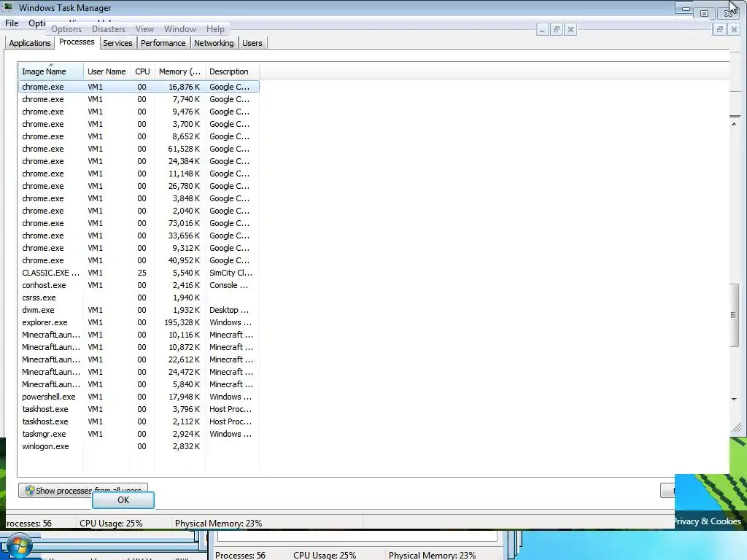Screen dimensions: 747x560
Task: Click the Console ... description cell
Action: pyautogui.click(x=228, y=285)
